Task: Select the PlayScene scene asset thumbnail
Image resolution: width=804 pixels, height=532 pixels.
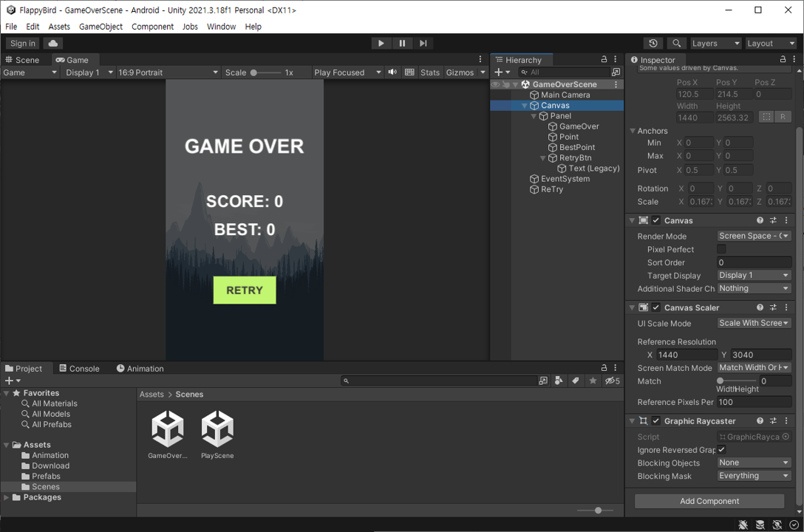Action: click(217, 429)
